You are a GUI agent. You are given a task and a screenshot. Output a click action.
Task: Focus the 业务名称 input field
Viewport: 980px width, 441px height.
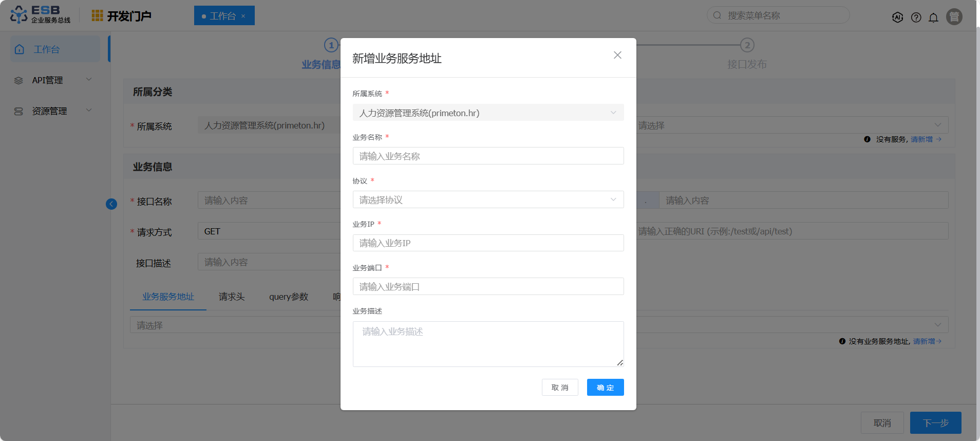(x=488, y=156)
